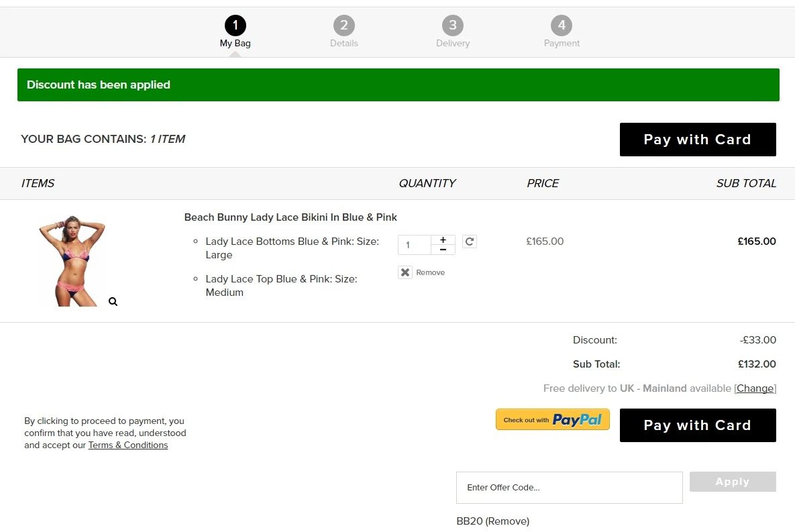Click the X remove icon
The width and height of the screenshot is (795, 532).
405,272
